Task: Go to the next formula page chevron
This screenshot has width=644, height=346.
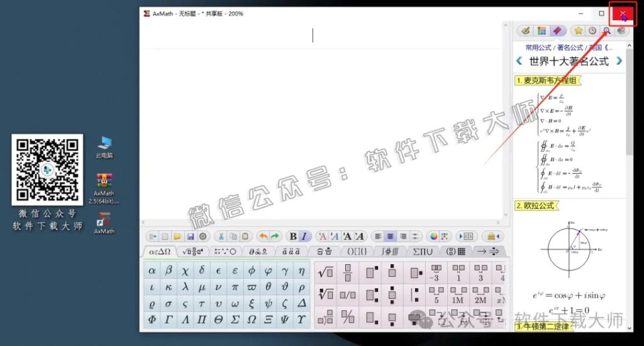Action: (619, 61)
